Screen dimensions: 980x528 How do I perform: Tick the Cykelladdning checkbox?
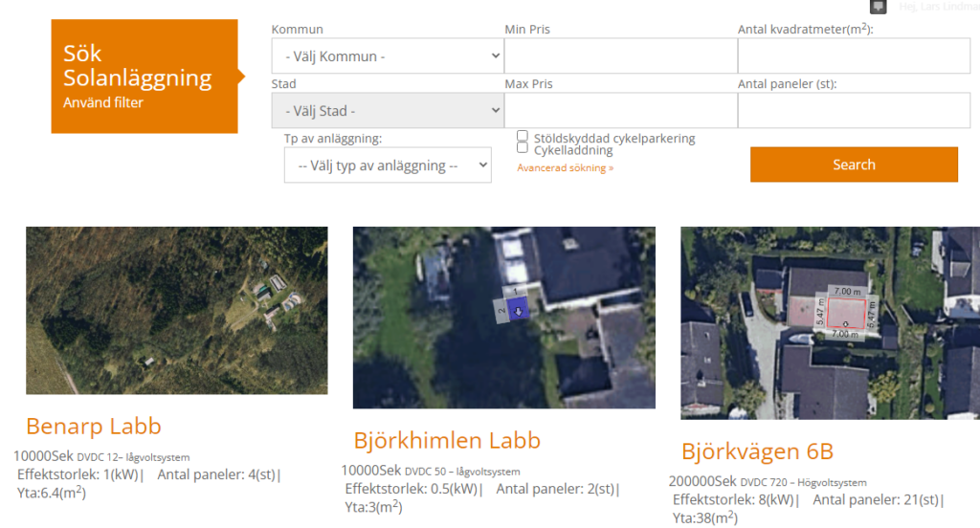tap(523, 148)
